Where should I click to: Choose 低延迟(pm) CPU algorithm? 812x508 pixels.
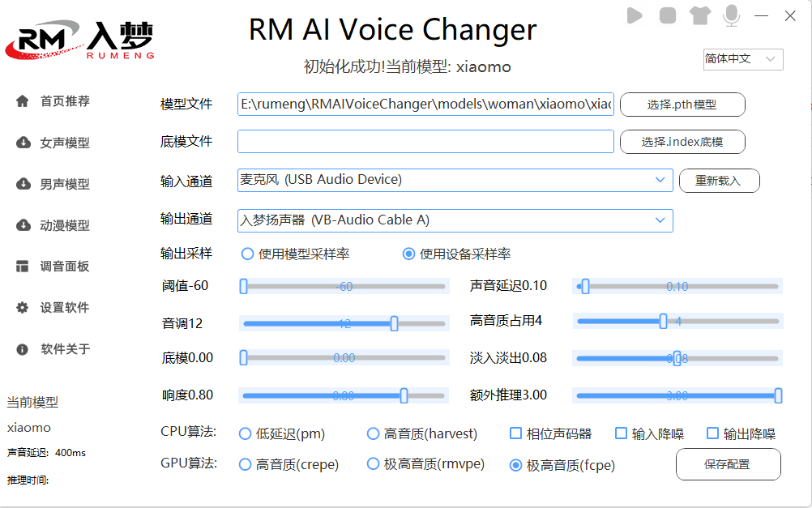tap(282, 433)
